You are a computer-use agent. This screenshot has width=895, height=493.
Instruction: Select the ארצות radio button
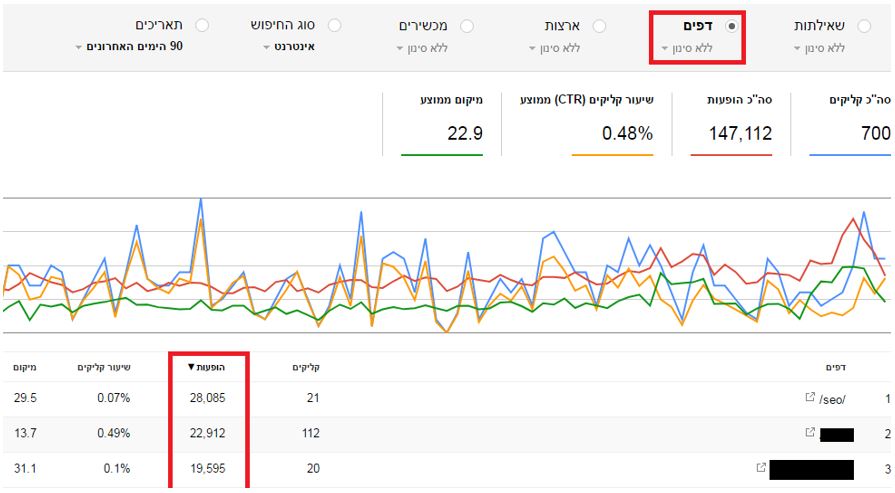pyautogui.click(x=600, y=26)
